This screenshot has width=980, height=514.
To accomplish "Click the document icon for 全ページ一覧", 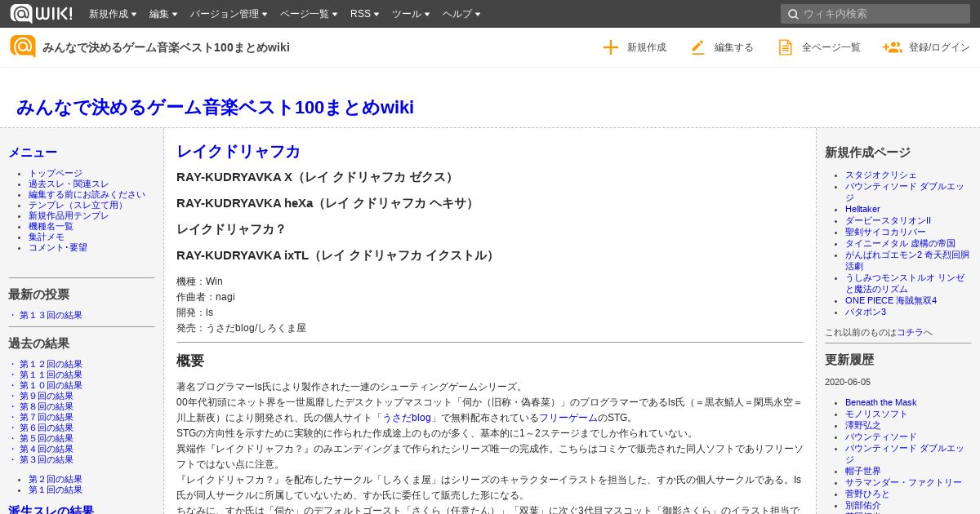I will click(786, 47).
